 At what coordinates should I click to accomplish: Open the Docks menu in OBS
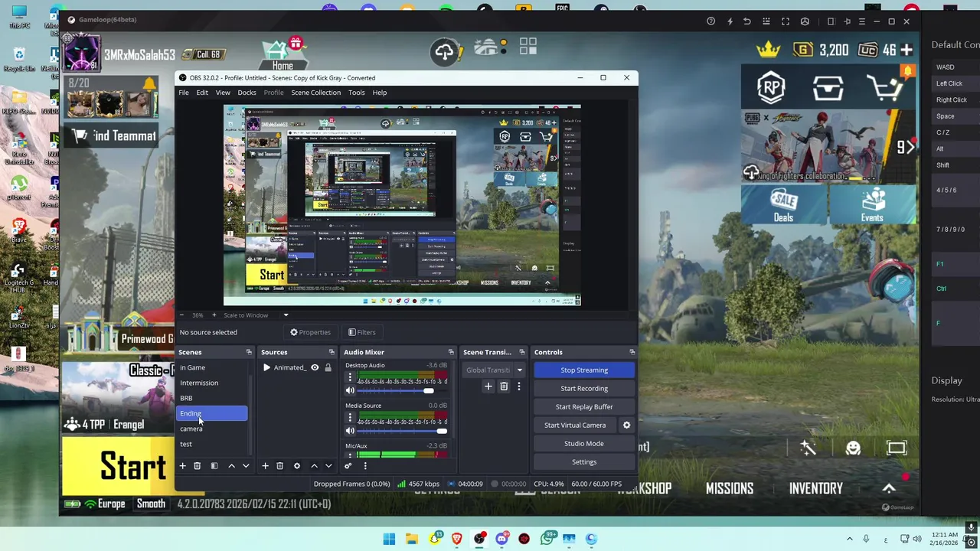pyautogui.click(x=247, y=93)
